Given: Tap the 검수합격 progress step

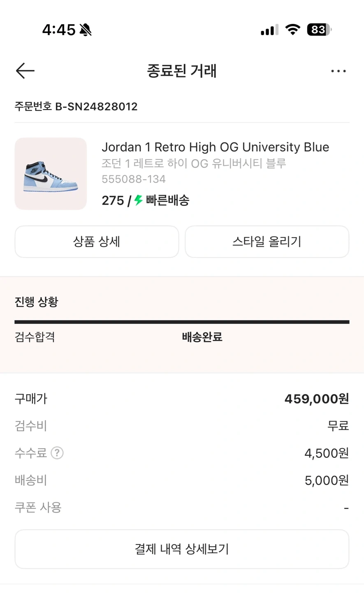Looking at the screenshot, I should coord(35,337).
